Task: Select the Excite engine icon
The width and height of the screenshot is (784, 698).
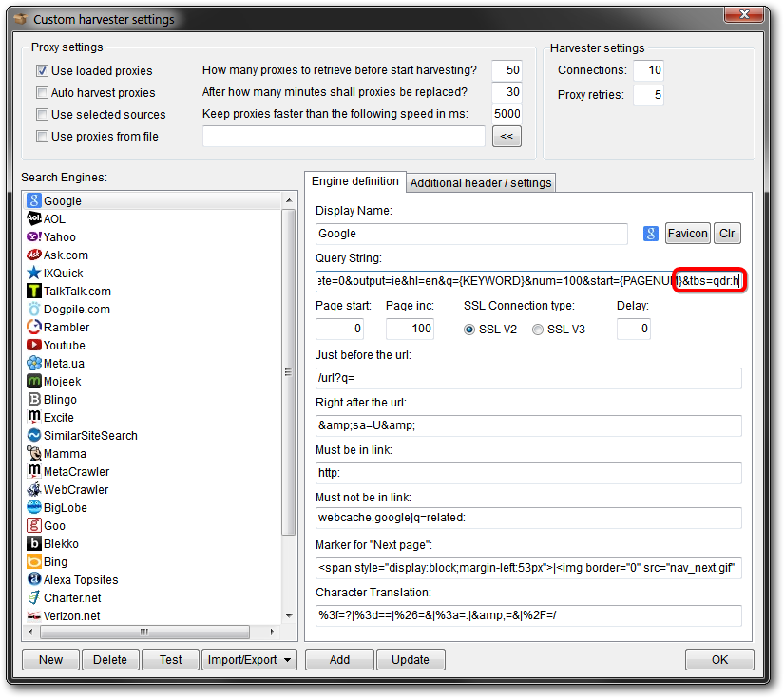Action: click(x=33, y=417)
